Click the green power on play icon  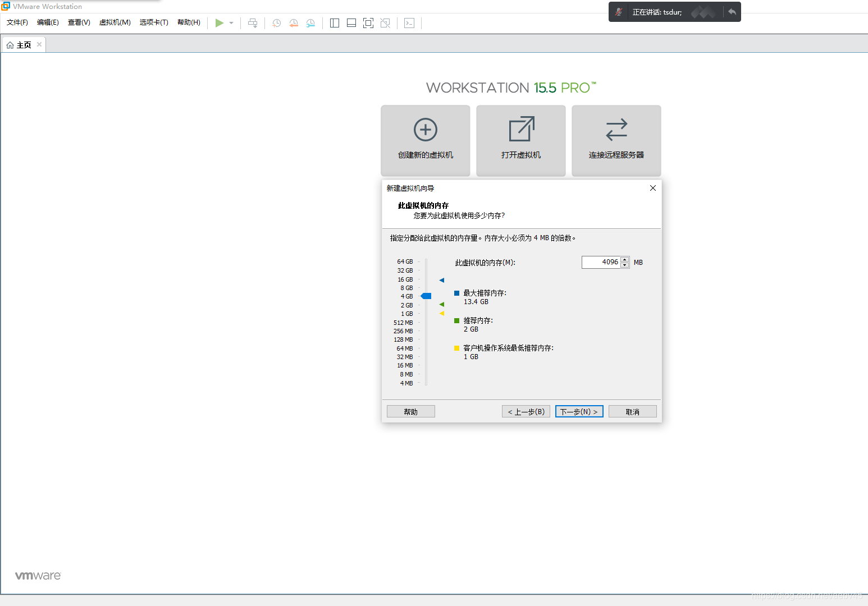(219, 23)
